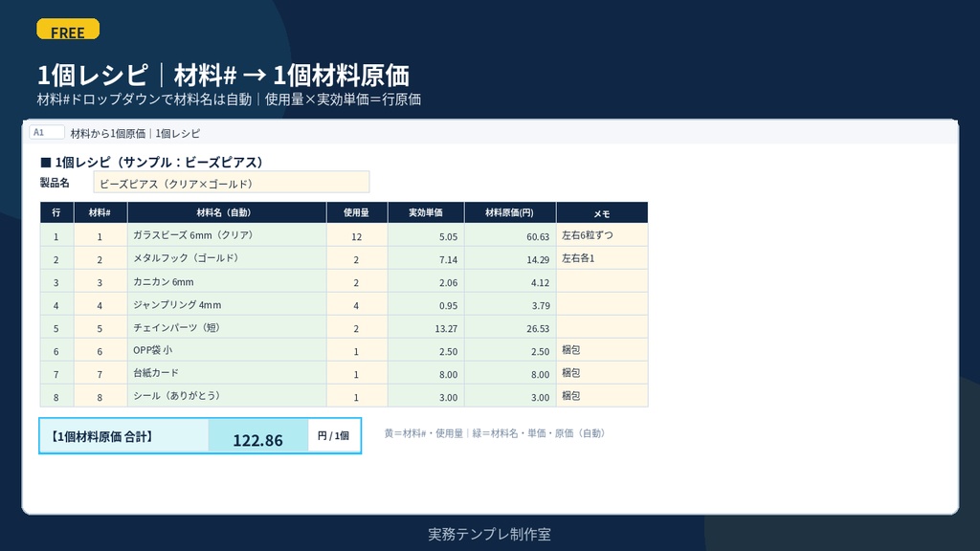The width and height of the screenshot is (980, 551).
Task: Select the OPP袋 小 cell
Action: click(226, 350)
